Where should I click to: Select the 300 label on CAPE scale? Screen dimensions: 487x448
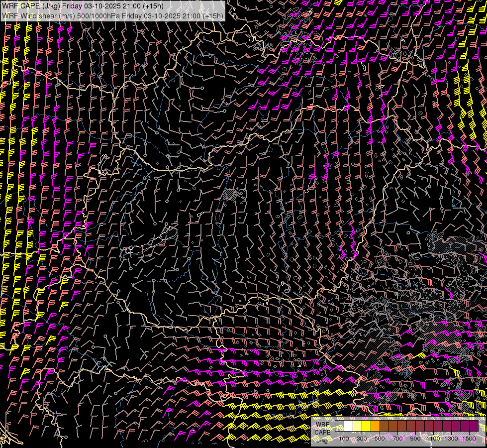click(x=362, y=439)
